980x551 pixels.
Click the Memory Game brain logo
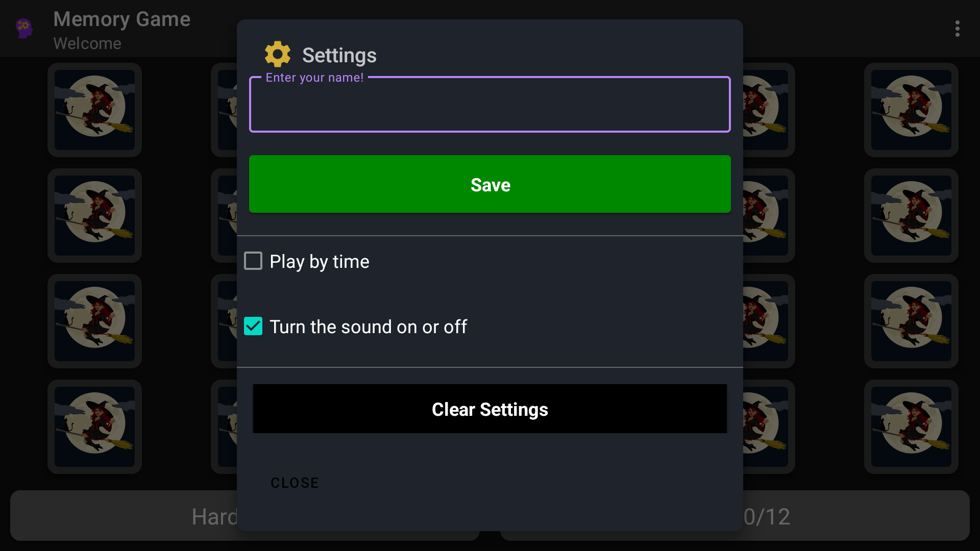click(x=24, y=29)
